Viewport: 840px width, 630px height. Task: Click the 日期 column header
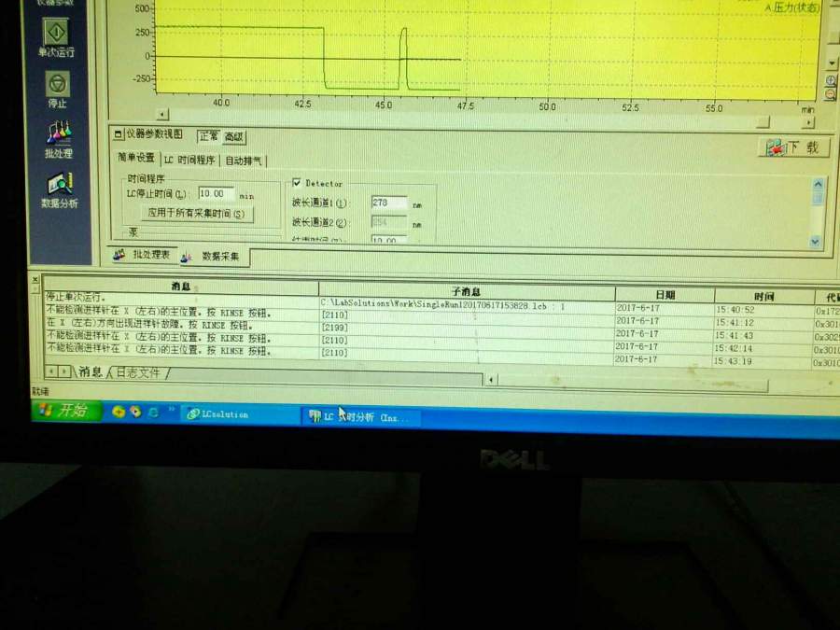coord(665,295)
